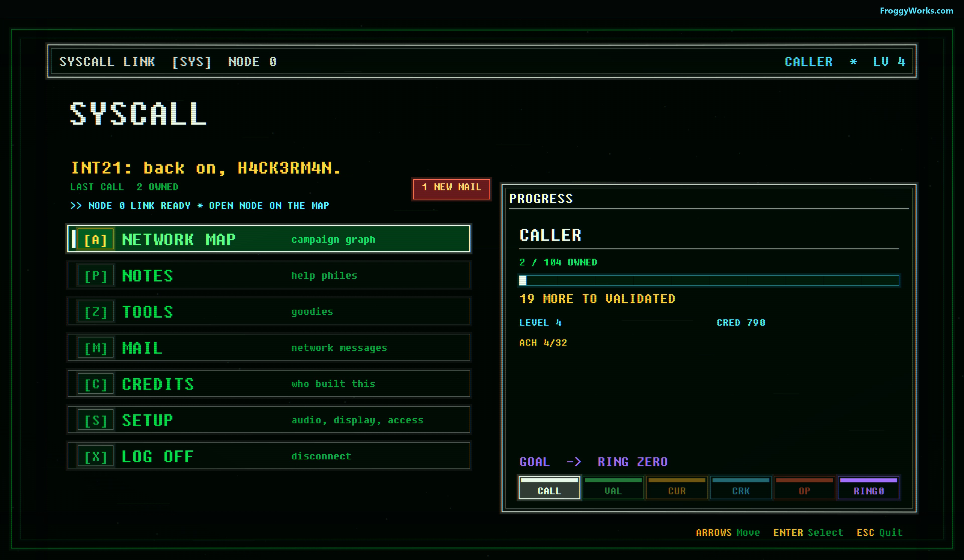
Task: Select the CRK rank tile
Action: (741, 487)
